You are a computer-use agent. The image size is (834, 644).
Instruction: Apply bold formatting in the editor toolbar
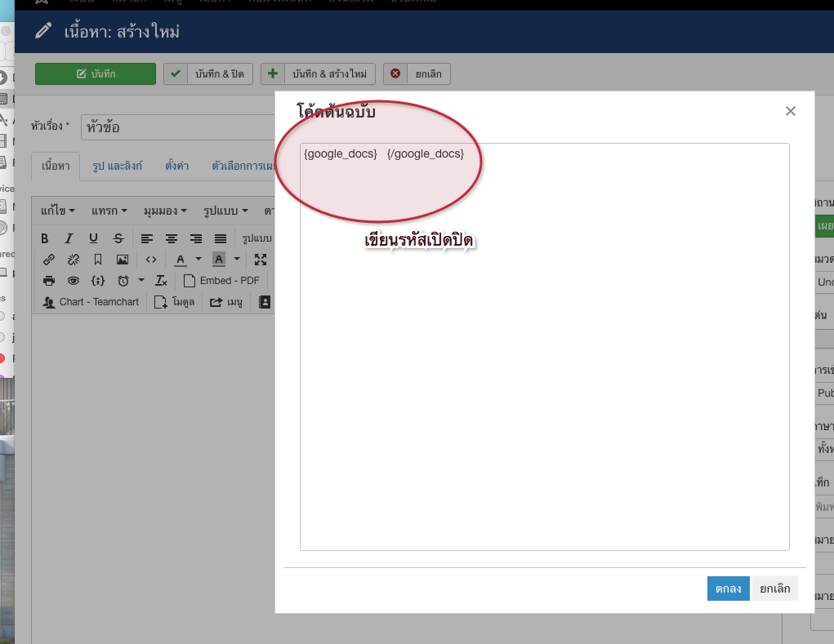click(45, 238)
